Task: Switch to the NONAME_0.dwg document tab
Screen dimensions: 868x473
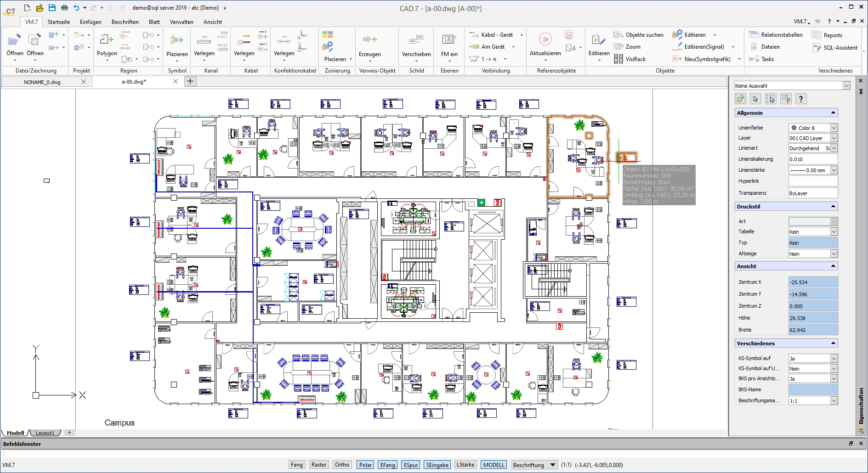Action: click(42, 82)
